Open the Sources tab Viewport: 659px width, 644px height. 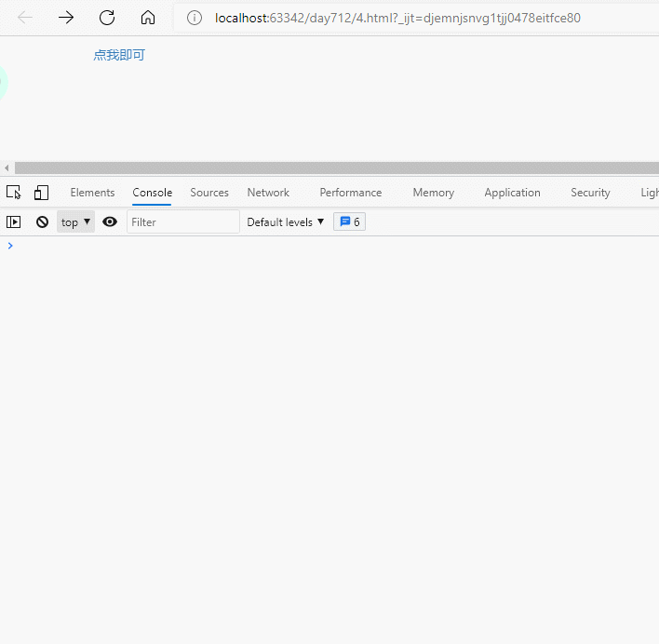click(209, 193)
